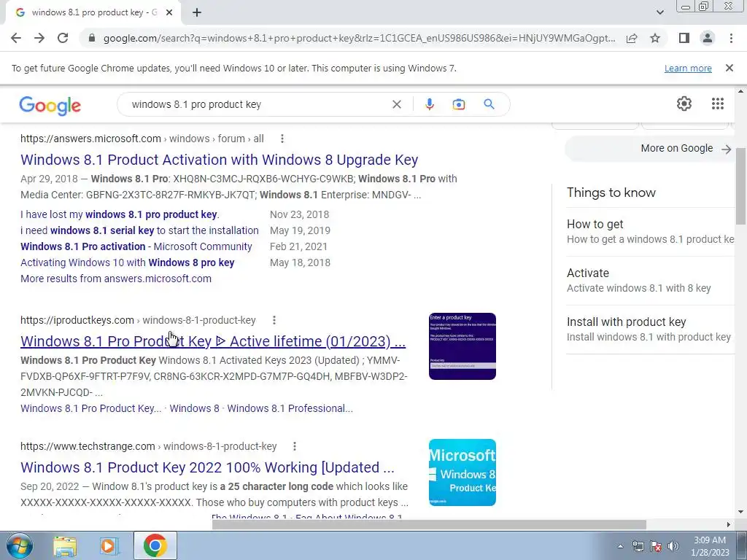Click the scroll right arrow
This screenshot has width=747, height=560.
[x=728, y=524]
